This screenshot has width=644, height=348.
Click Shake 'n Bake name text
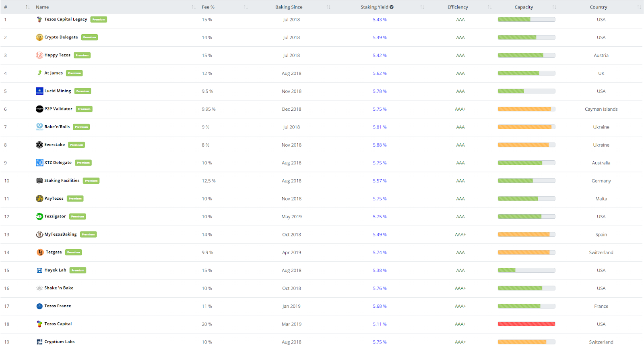point(59,288)
